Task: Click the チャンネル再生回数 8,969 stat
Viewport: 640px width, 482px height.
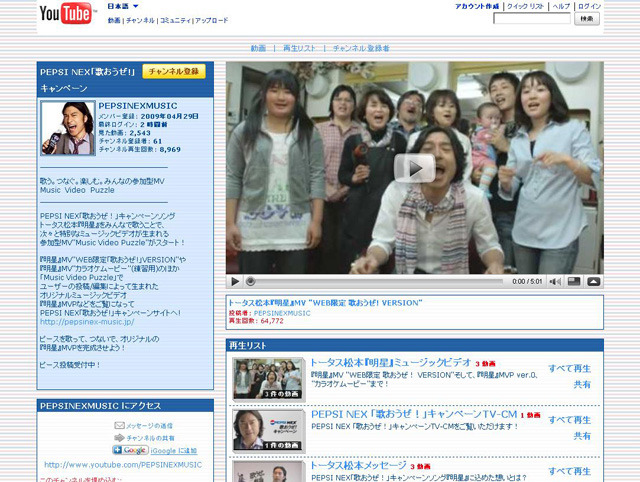Action: point(140,149)
